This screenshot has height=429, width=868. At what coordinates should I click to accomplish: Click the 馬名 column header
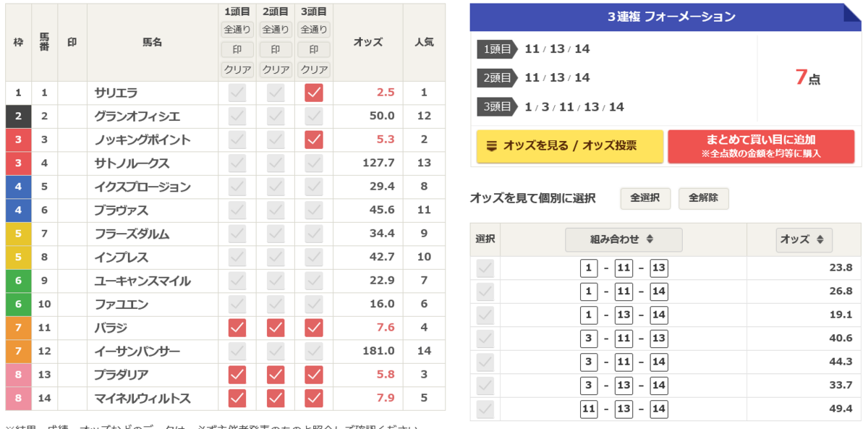coord(153,42)
